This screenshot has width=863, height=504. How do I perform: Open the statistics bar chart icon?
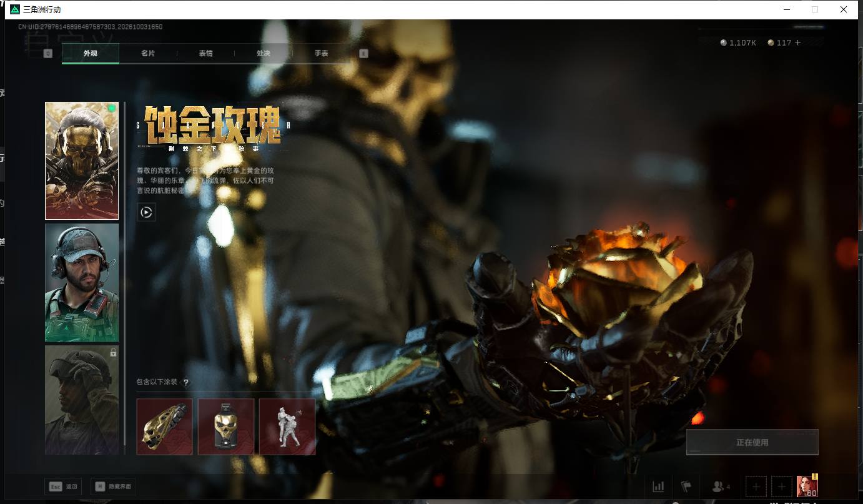pyautogui.click(x=658, y=487)
